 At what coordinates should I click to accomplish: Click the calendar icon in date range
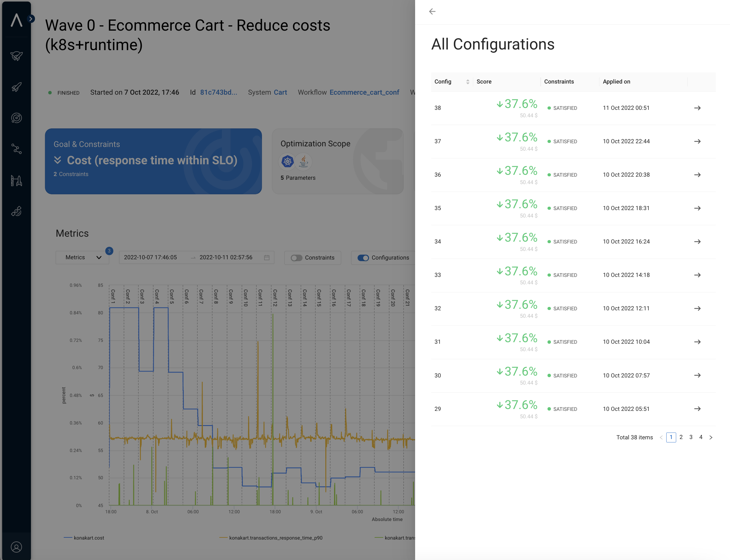[267, 258]
